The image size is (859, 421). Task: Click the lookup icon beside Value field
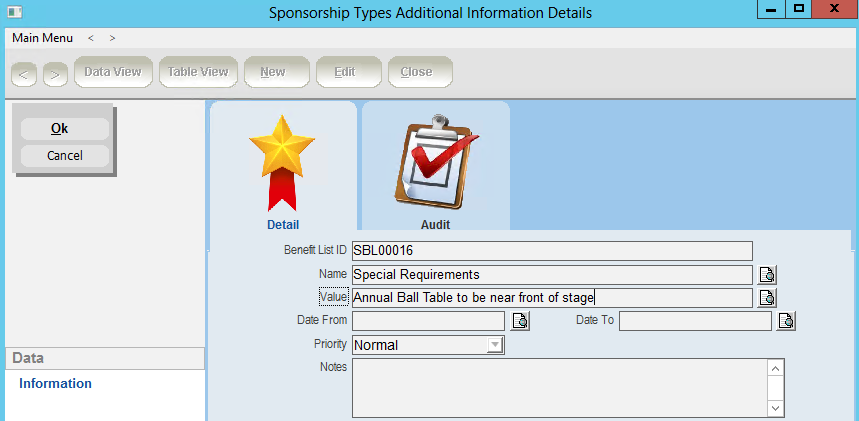767,298
